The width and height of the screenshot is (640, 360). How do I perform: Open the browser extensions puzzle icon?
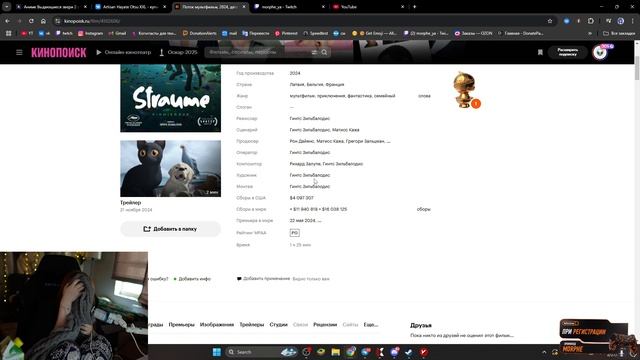click(x=591, y=21)
